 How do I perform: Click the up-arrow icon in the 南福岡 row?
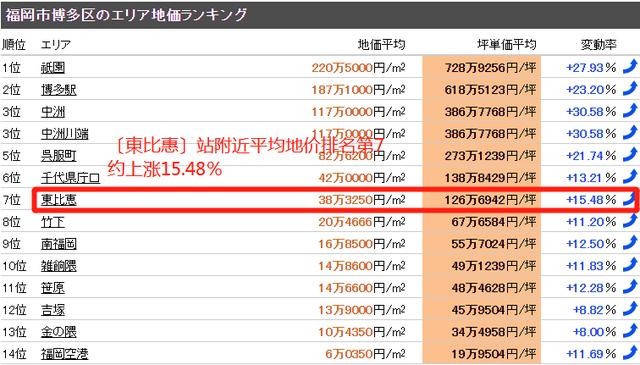tap(630, 243)
